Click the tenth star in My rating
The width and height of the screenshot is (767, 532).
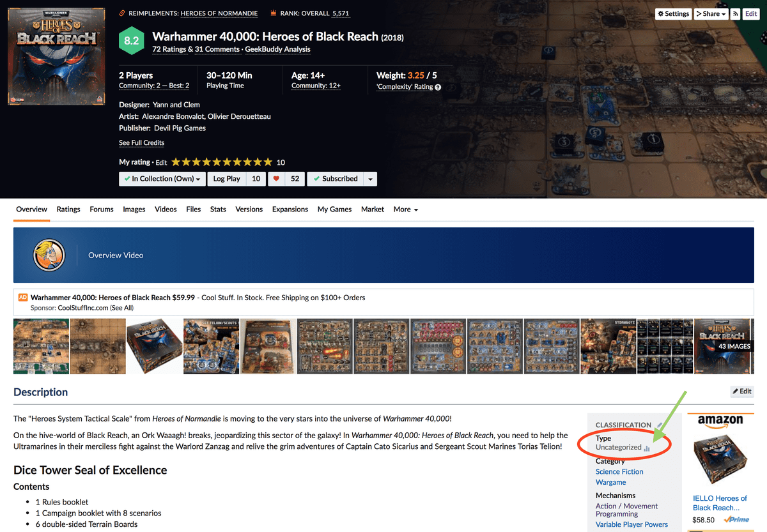point(268,162)
